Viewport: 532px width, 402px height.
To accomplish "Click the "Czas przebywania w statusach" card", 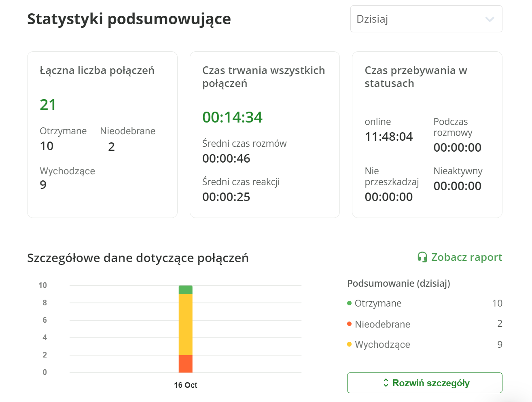I will pos(427,133).
